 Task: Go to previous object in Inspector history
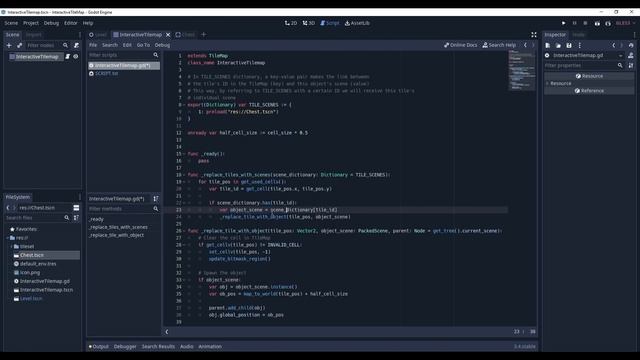(613, 45)
